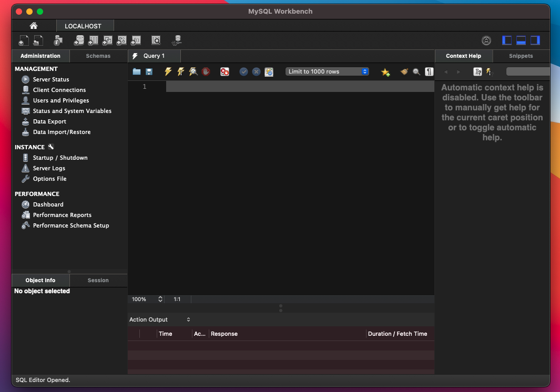Open script file in query editor
The width and height of the screenshot is (560, 392).
[136, 72]
